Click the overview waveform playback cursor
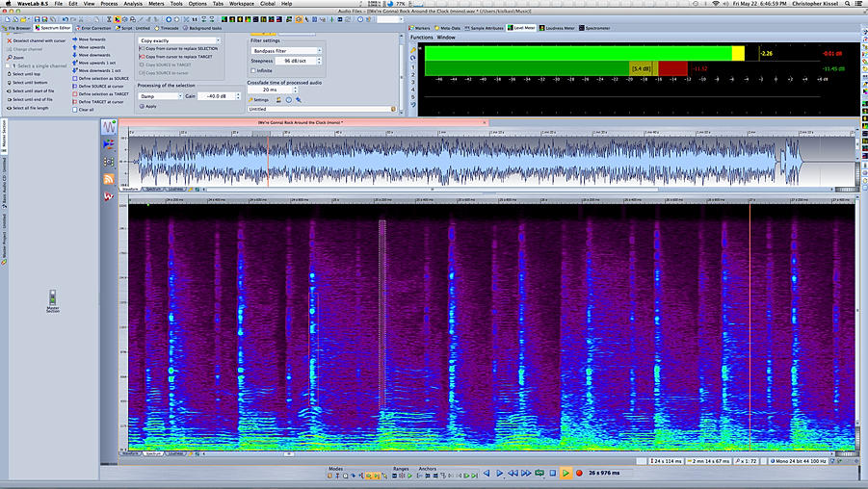This screenshot has width=868, height=489. point(269,161)
